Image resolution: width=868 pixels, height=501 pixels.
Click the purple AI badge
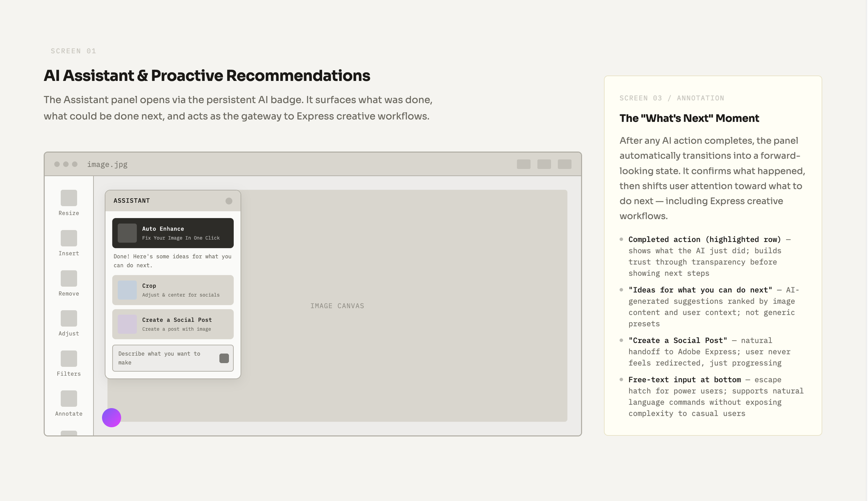point(111,418)
